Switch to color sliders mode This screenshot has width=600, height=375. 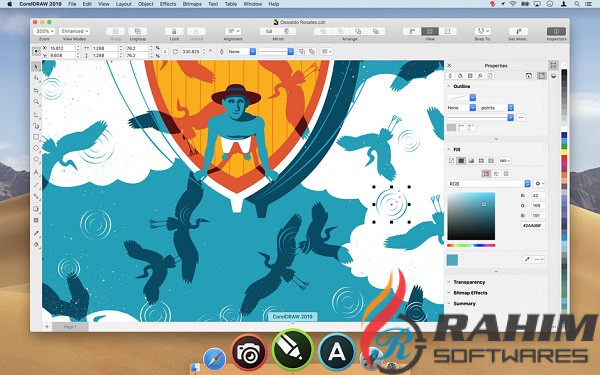(496, 174)
